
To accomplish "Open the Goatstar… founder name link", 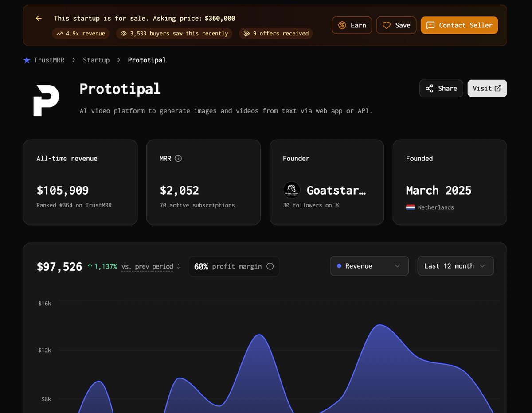I will [x=336, y=190].
